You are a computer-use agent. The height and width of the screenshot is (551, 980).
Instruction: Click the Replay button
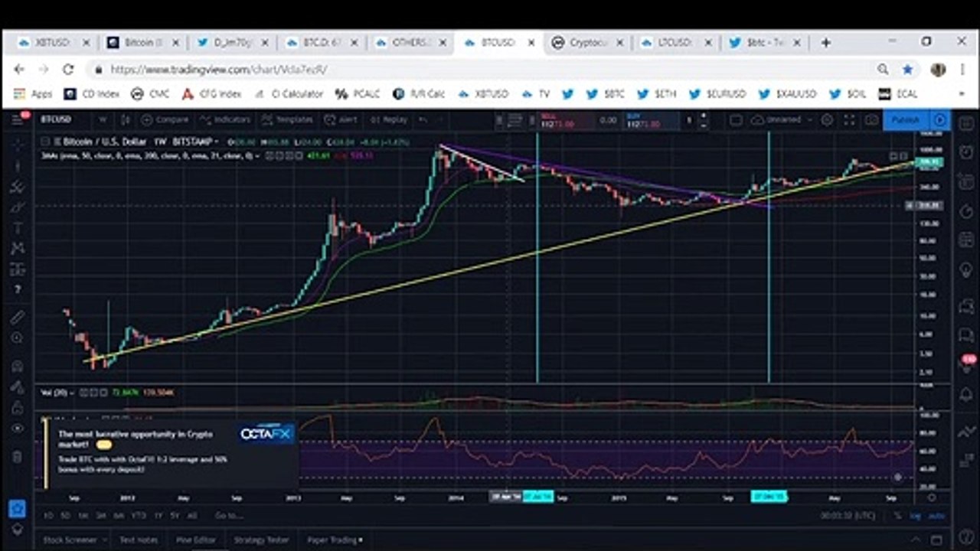(x=388, y=119)
